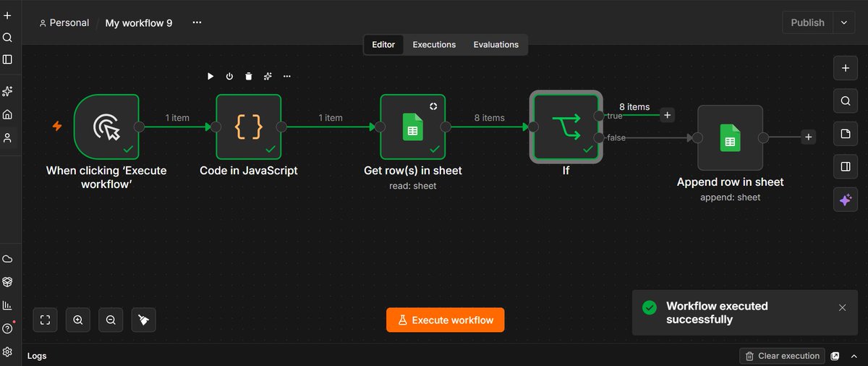Switch to the Executions tab
868x366 pixels.
(434, 45)
